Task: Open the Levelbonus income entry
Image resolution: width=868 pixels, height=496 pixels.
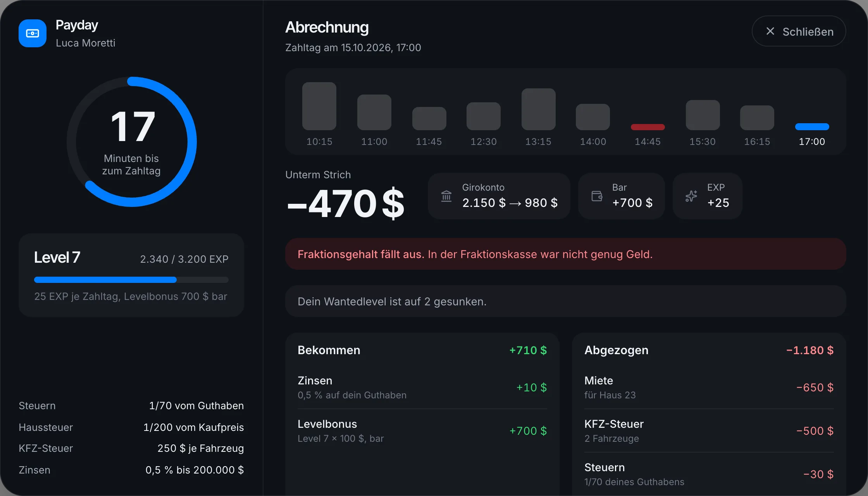Action: [422, 431]
